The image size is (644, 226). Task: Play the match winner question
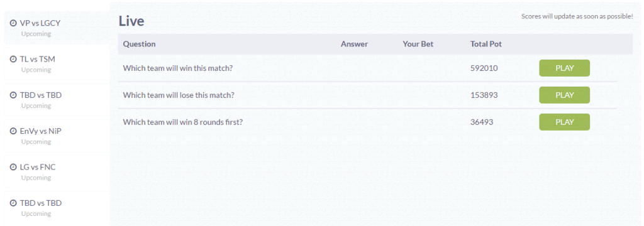[x=564, y=68]
